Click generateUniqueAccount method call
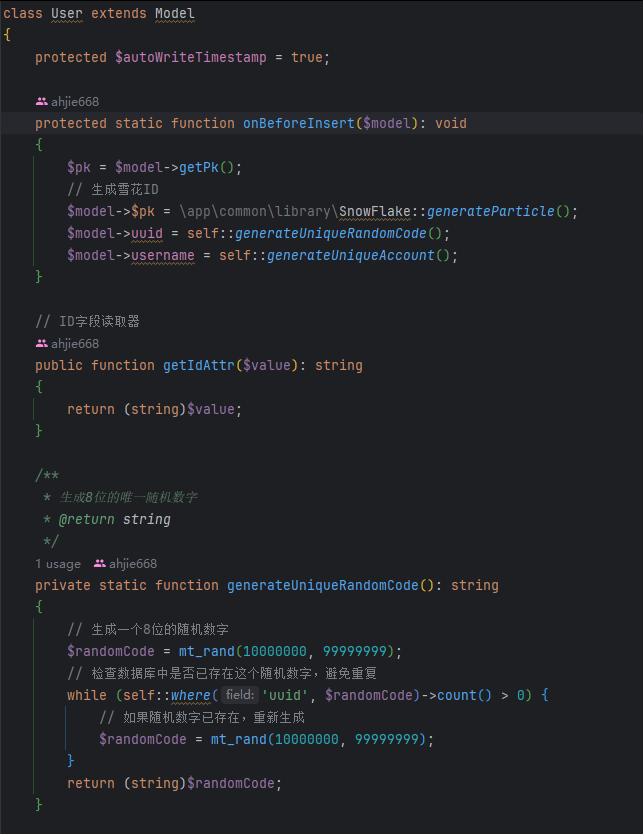The width and height of the screenshot is (643, 834). tap(350, 255)
